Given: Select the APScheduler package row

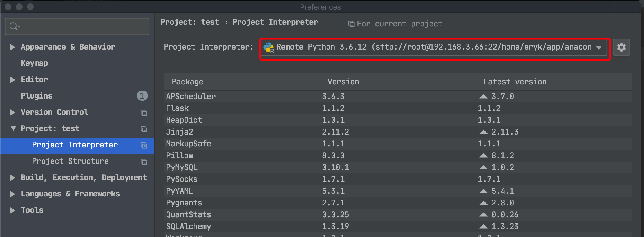Looking at the screenshot, I should click(x=398, y=97).
